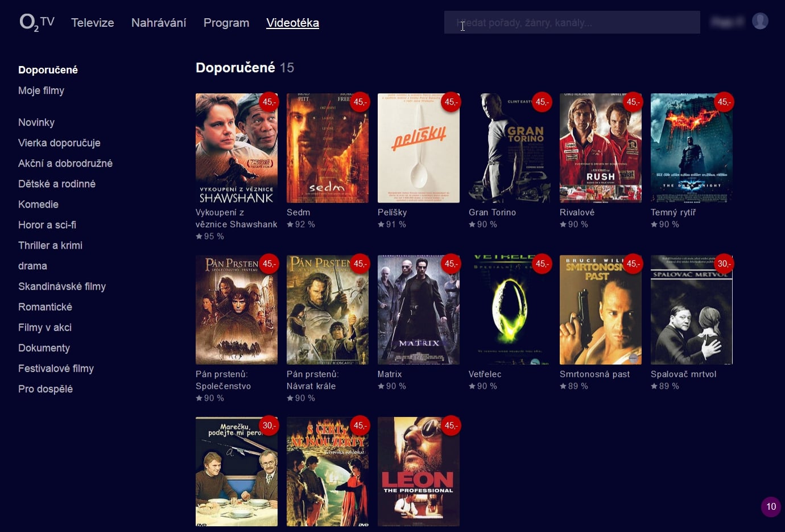The image size is (785, 532).
Task: Show Thriller a krimi films
Action: [50, 245]
